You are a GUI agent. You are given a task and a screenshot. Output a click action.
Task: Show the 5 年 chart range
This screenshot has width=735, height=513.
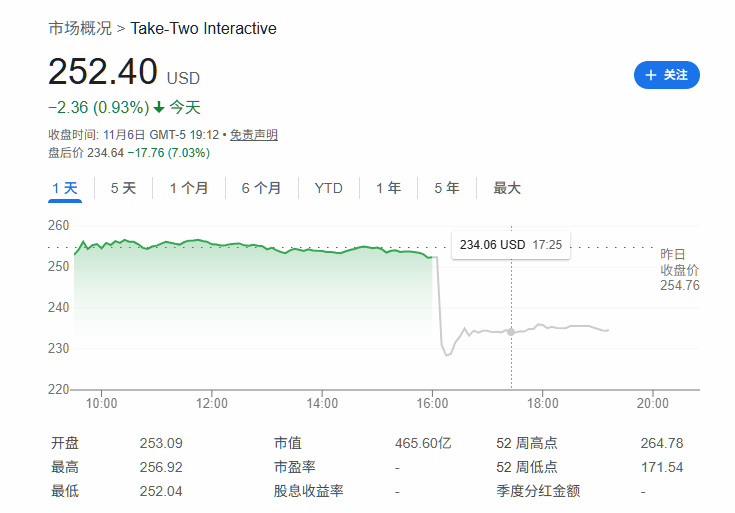[446, 188]
